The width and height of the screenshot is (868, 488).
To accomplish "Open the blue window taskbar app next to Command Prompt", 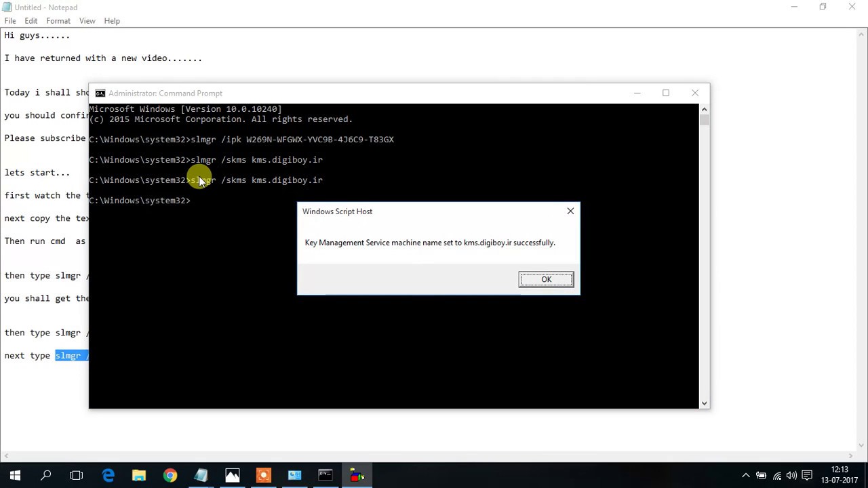I will [x=295, y=476].
